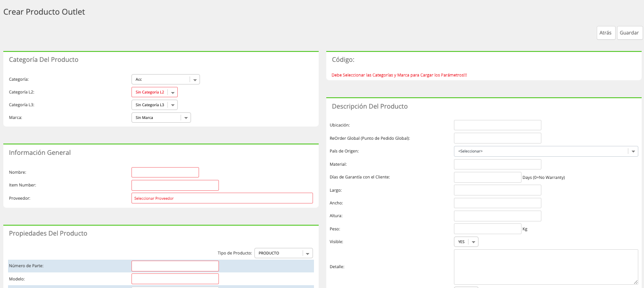Open the País de Origen dropdown
The height and width of the screenshot is (288, 644).
546,151
